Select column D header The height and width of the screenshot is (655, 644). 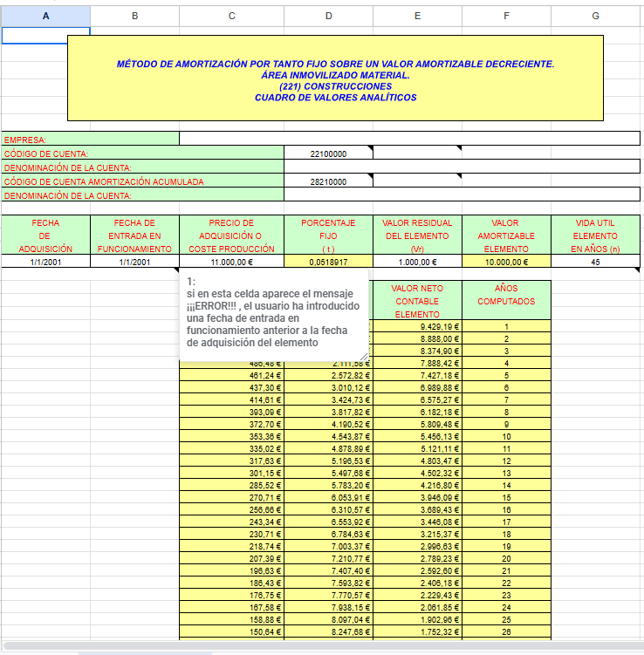click(x=328, y=16)
